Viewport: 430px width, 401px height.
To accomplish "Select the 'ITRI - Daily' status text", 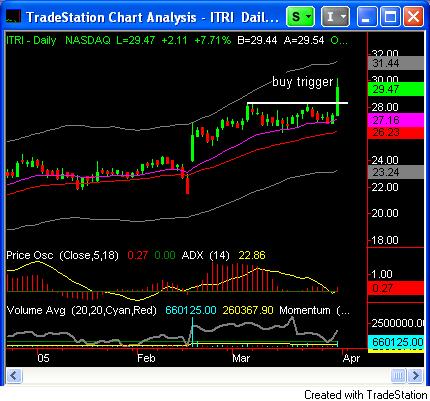I will [31, 41].
